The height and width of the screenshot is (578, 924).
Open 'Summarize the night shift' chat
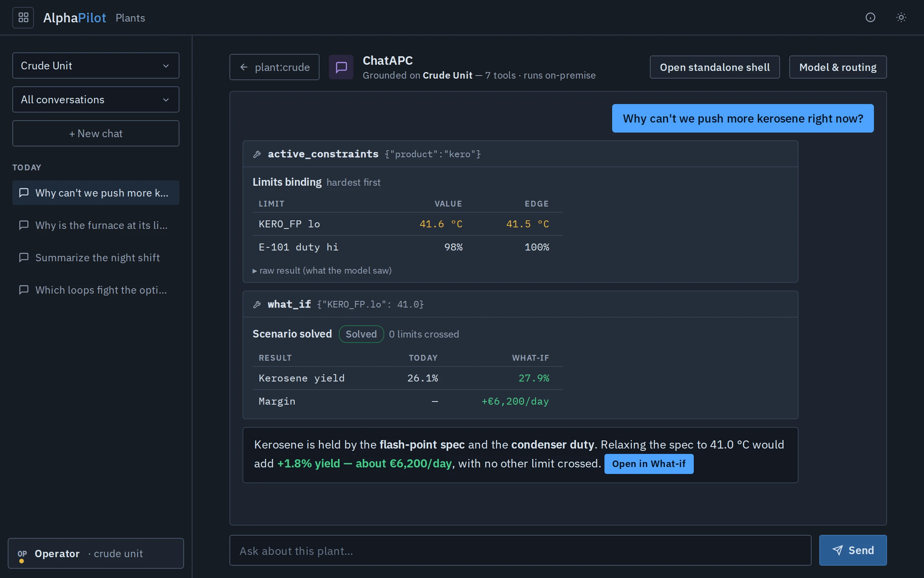click(x=96, y=257)
